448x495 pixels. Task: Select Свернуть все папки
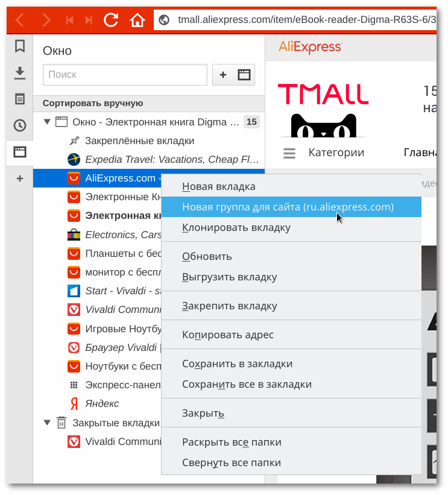291,462
